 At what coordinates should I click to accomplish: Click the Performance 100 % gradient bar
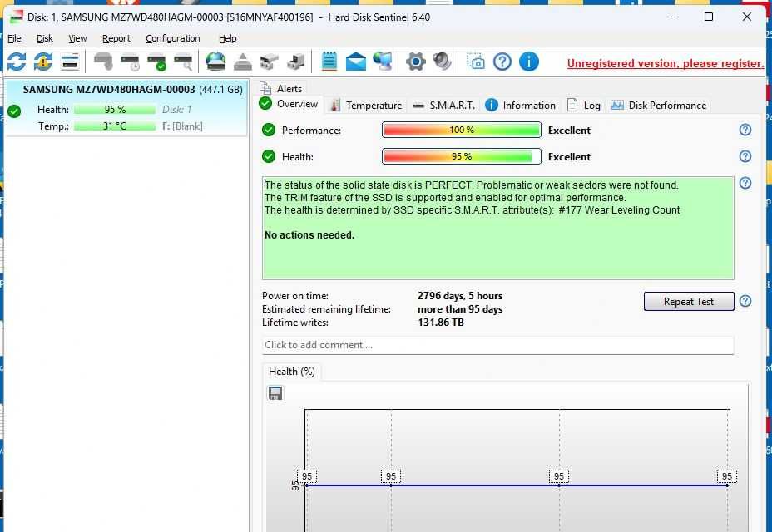pyautogui.click(x=462, y=130)
